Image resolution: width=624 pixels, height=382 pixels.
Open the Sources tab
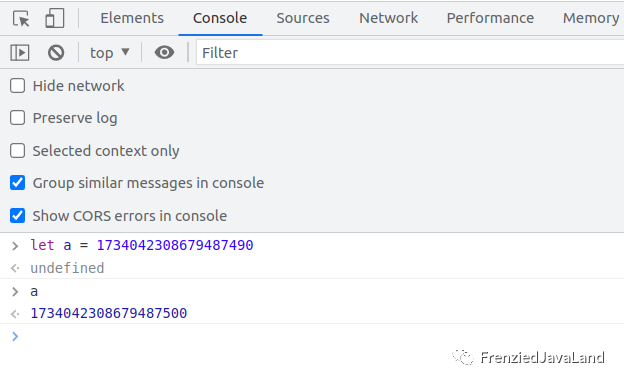[x=303, y=18]
